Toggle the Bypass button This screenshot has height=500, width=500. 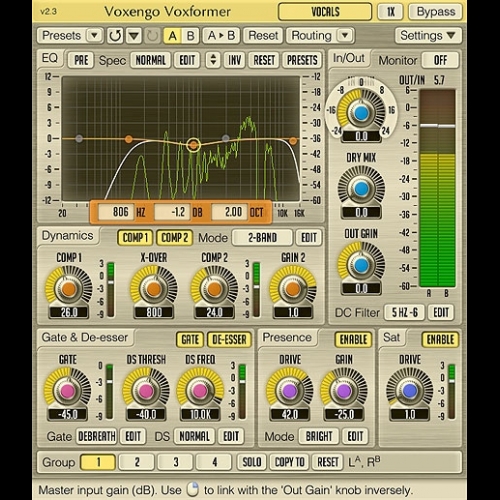pos(436,12)
